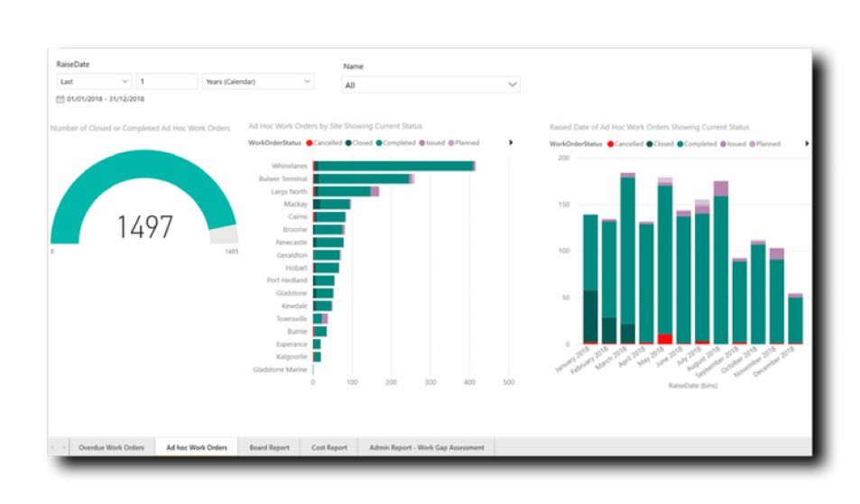This screenshot has width=860, height=504.
Task: Click the Completed legend marker in the site chart
Action: pyautogui.click(x=380, y=142)
